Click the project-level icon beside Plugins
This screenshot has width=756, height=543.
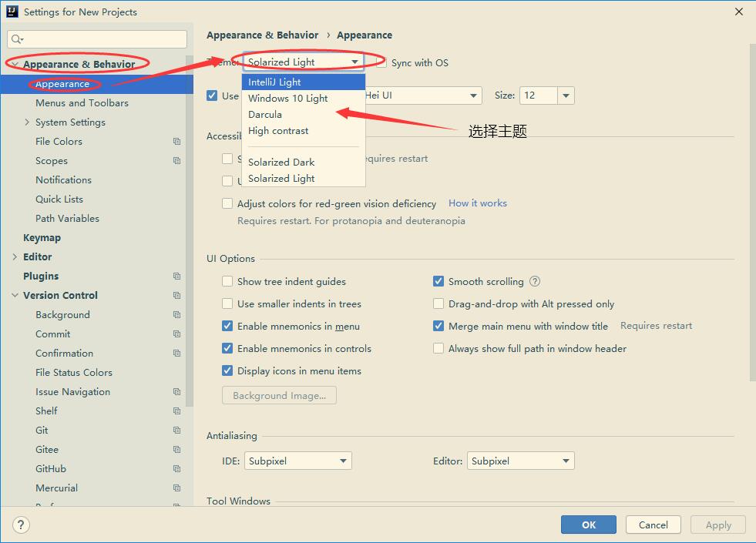[x=177, y=276]
